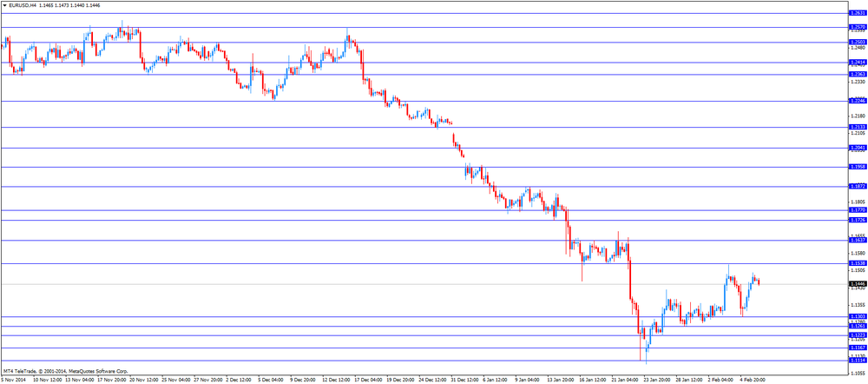Select the 1.1726 price level label
868x384 pixels.
point(857,220)
